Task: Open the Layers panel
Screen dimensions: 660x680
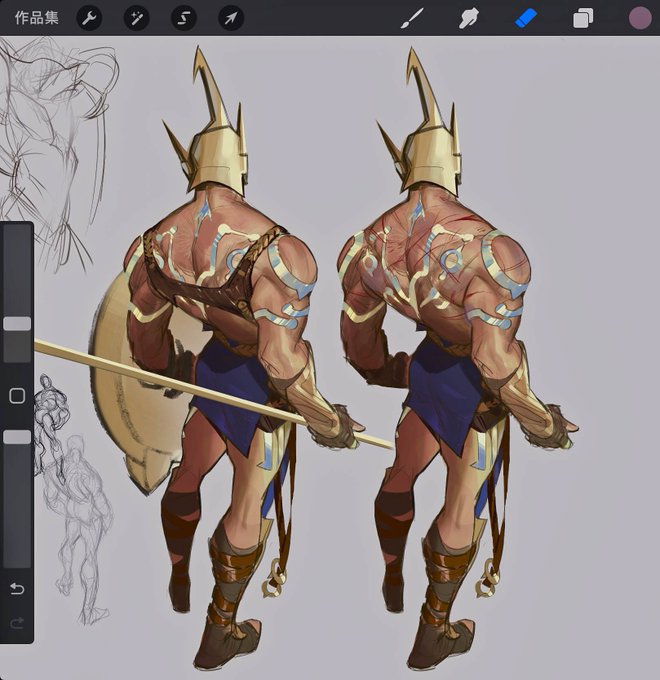Action: 583,19
